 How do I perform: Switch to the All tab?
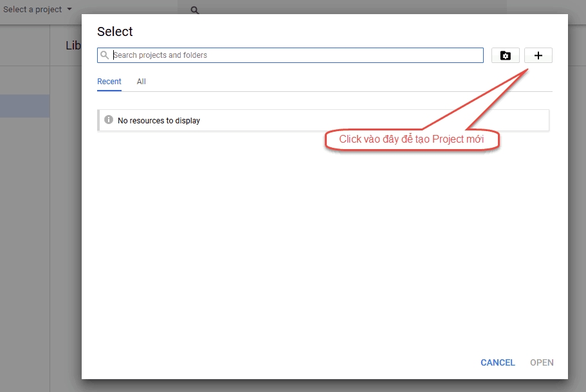pyautogui.click(x=142, y=82)
